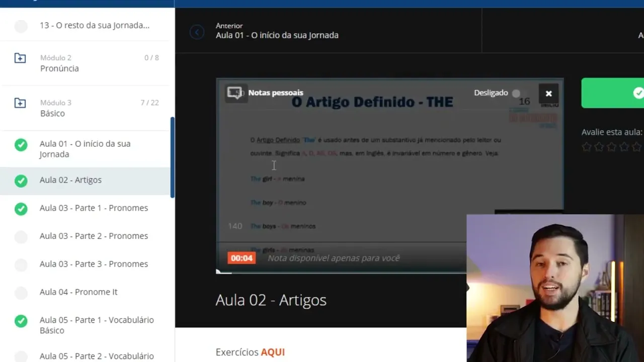Toggle completion check for Aula 02 - Artigos

[x=21, y=180]
